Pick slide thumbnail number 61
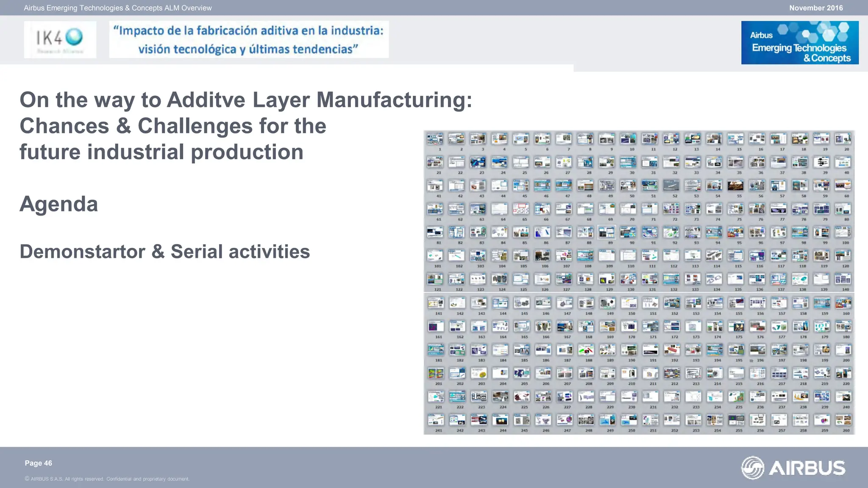This screenshot has height=488, width=868. point(435,208)
